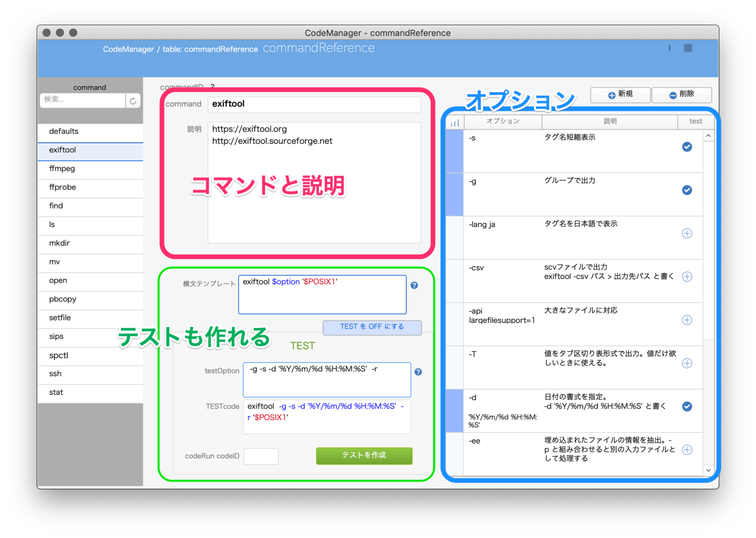Open help icon beside testOption field

click(418, 372)
